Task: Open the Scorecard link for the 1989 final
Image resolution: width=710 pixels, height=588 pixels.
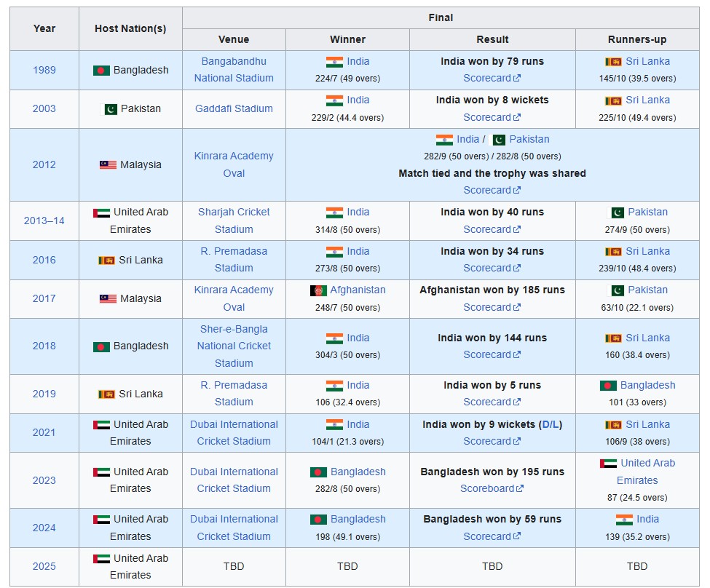Action: tap(487, 78)
